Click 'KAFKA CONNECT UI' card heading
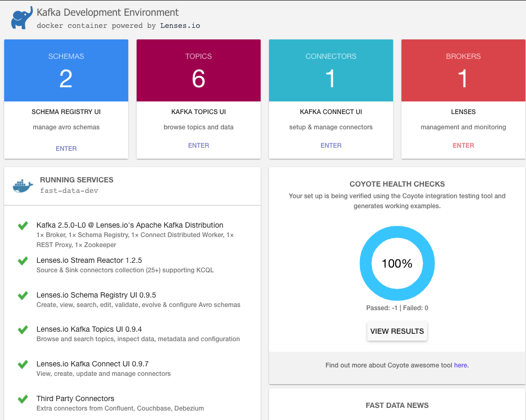526x420 pixels. tap(331, 112)
